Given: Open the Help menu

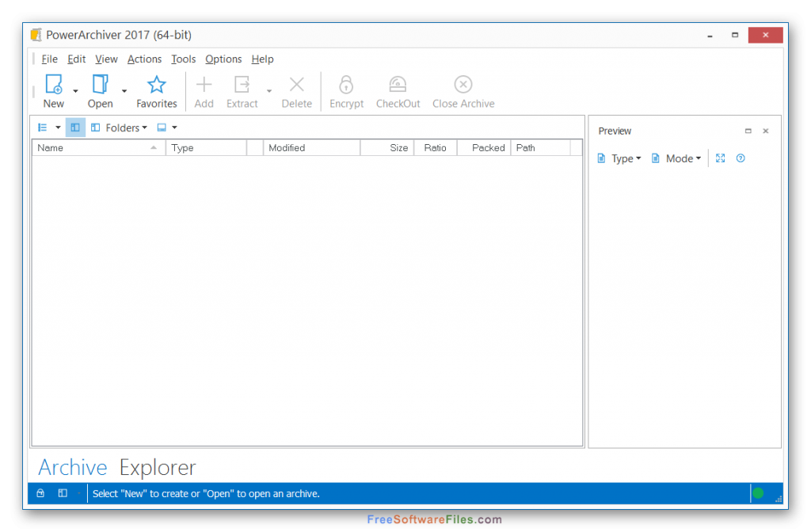Looking at the screenshot, I should pyautogui.click(x=262, y=59).
